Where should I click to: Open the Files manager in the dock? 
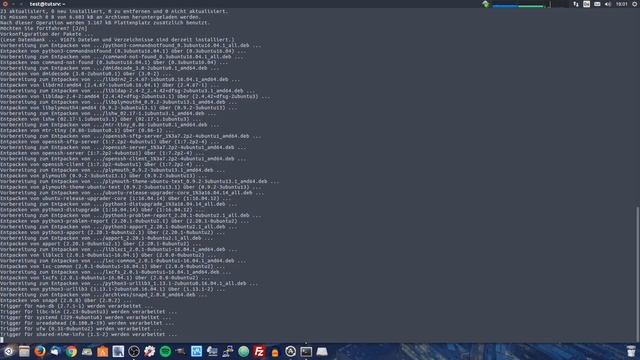24,351
